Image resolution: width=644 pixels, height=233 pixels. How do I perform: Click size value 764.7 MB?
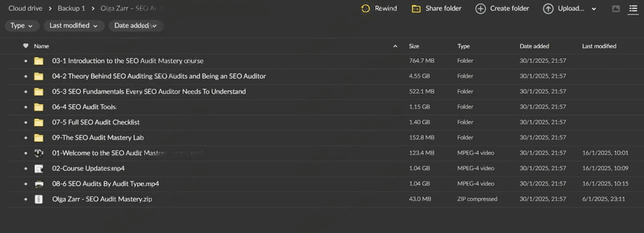pyautogui.click(x=421, y=61)
